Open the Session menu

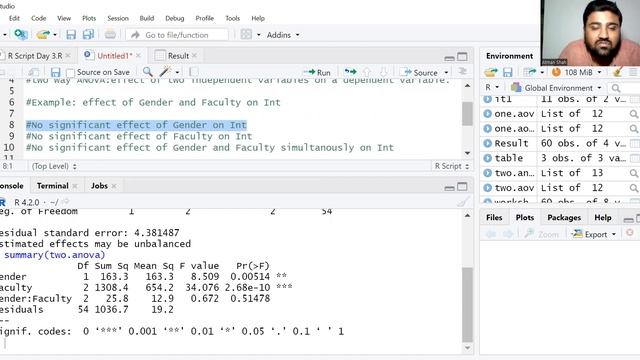point(118,18)
